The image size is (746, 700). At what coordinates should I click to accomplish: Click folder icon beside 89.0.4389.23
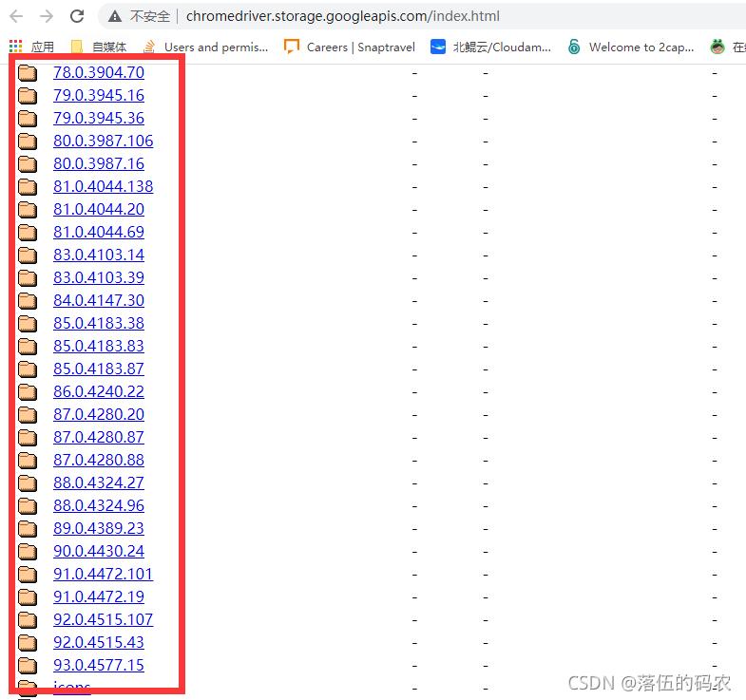point(28,530)
